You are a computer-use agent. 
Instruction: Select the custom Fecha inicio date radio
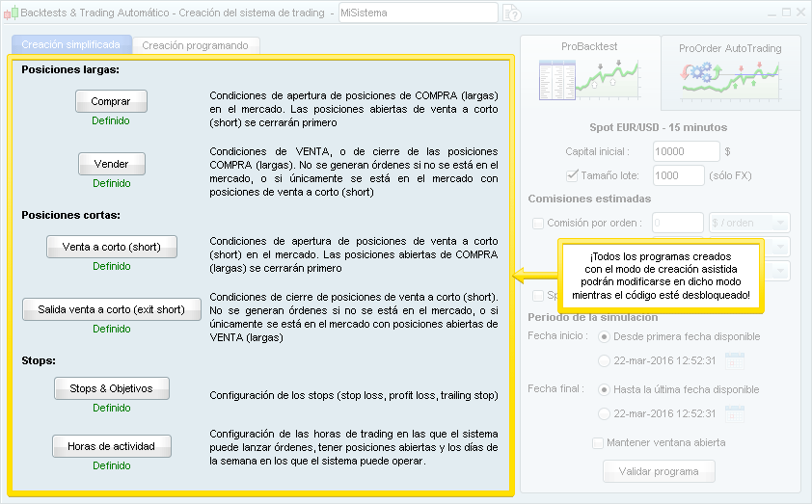pyautogui.click(x=604, y=360)
